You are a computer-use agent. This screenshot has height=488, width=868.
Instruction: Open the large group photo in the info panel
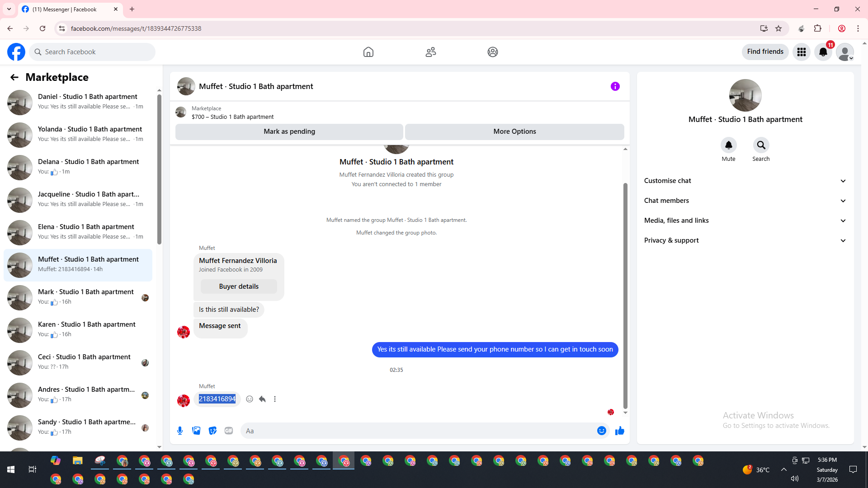[x=745, y=95]
